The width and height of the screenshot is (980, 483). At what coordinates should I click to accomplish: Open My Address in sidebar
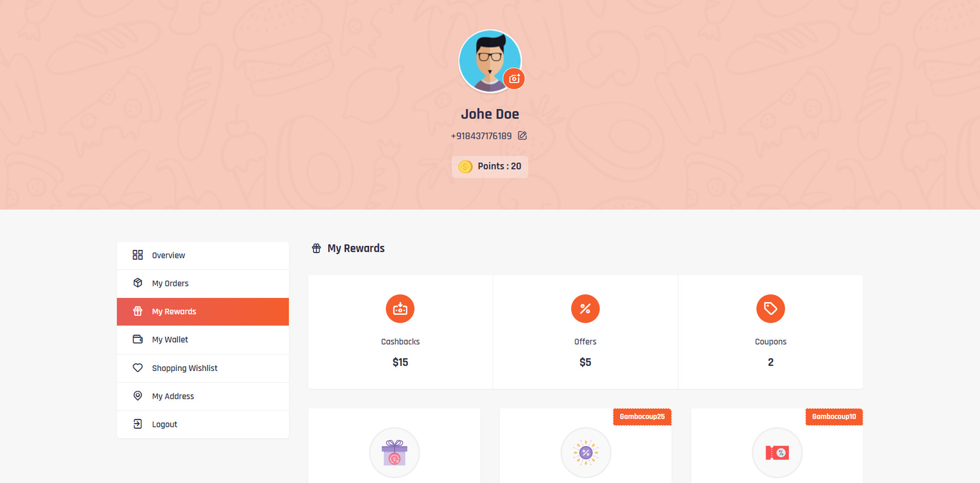pos(203,396)
